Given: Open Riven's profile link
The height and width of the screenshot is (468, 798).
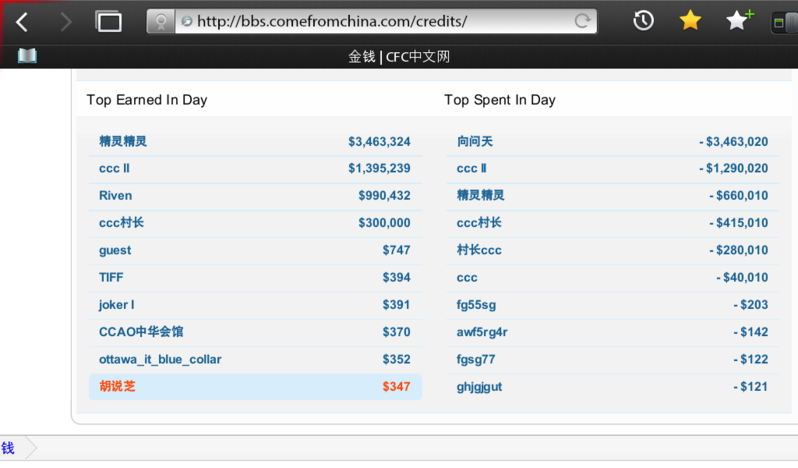Looking at the screenshot, I should pos(115,196).
